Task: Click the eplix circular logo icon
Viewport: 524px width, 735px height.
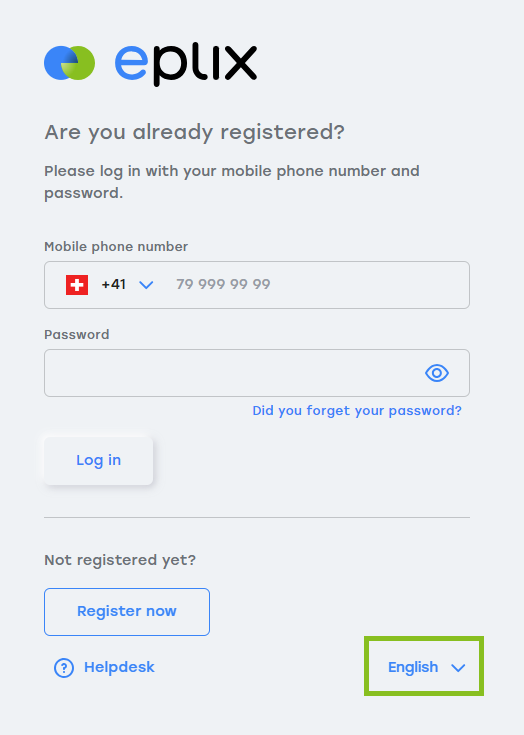Action: [69, 63]
